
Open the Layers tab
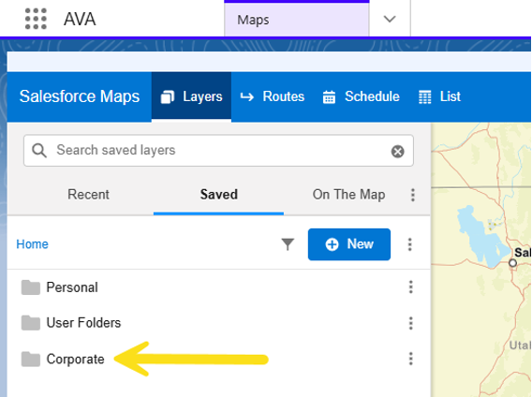click(191, 96)
